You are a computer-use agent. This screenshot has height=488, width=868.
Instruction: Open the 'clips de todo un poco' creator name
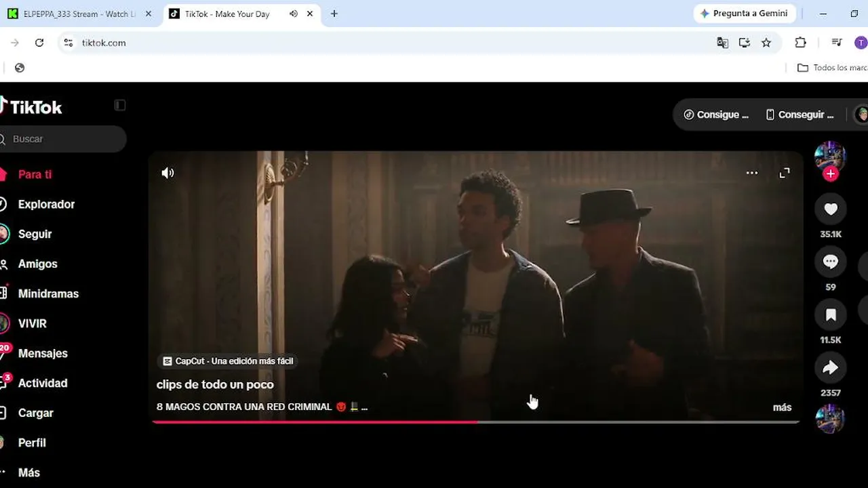click(215, 384)
